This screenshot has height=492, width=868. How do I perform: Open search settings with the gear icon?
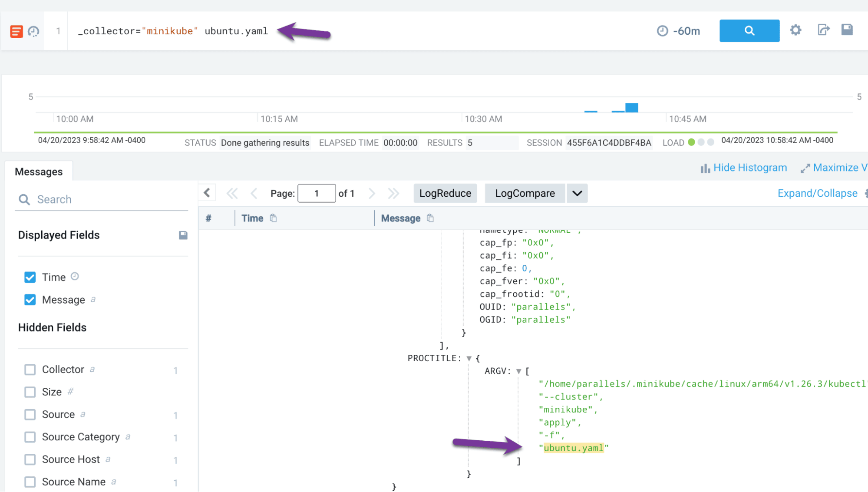pyautogui.click(x=795, y=30)
